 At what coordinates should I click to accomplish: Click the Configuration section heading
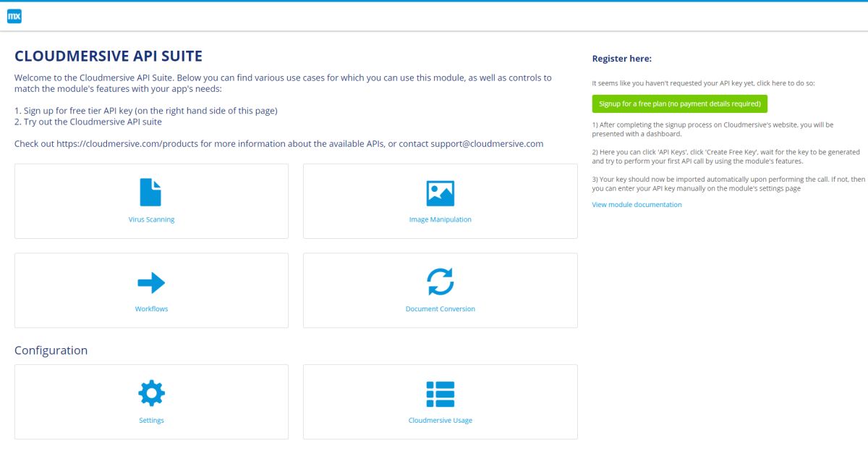(51, 350)
